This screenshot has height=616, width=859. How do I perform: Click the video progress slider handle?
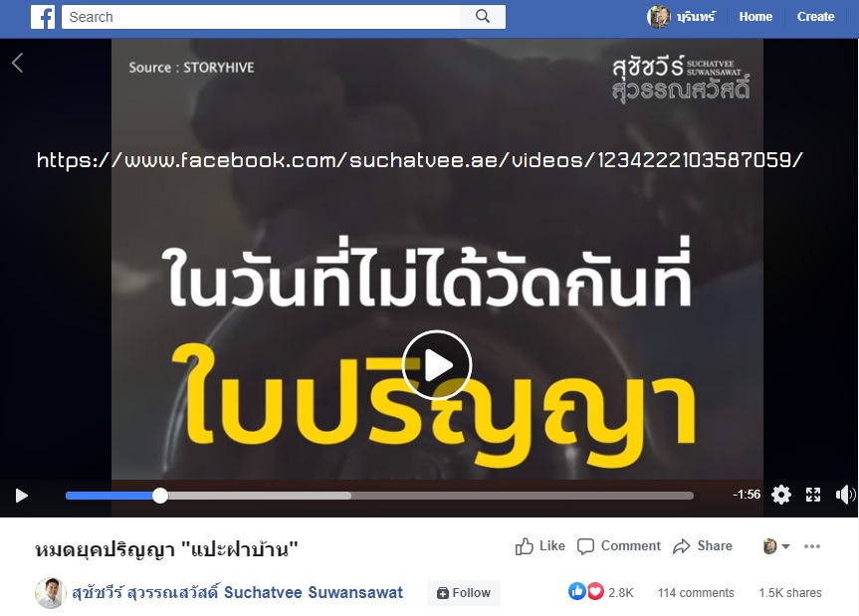click(x=160, y=496)
